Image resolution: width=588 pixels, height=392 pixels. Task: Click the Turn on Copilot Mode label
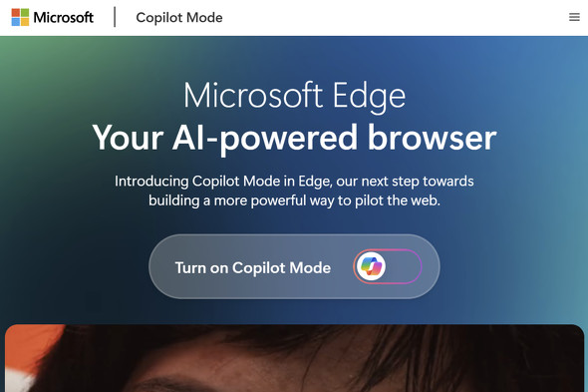coord(253,267)
